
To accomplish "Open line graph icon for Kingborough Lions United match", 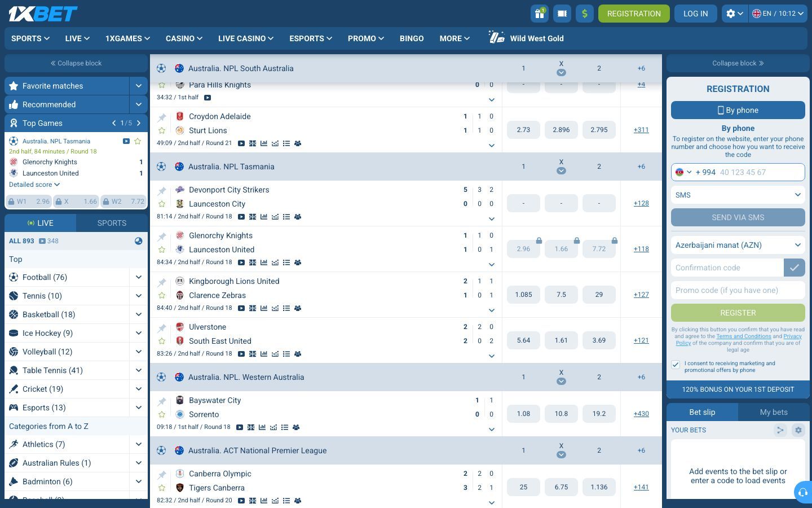I will [x=275, y=308].
